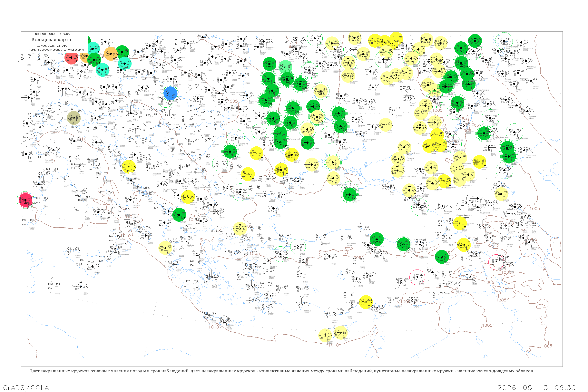The image size is (588, 392).
Task: Click the "Rhodes" station label
Action: pos(270,313)
